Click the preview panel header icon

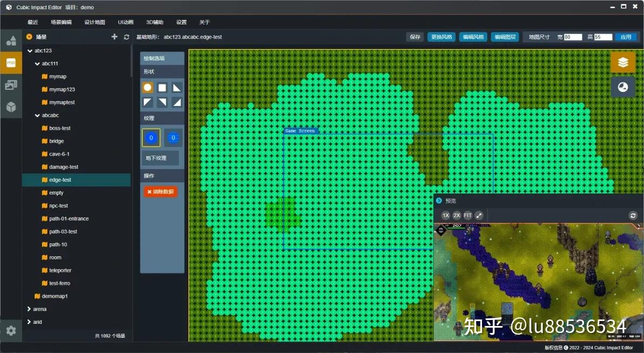tap(439, 201)
